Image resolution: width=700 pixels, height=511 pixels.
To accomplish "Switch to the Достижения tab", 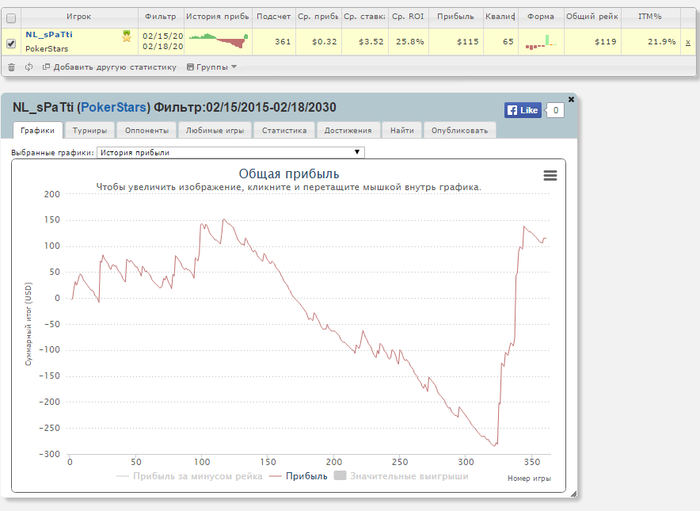I will coord(348,130).
